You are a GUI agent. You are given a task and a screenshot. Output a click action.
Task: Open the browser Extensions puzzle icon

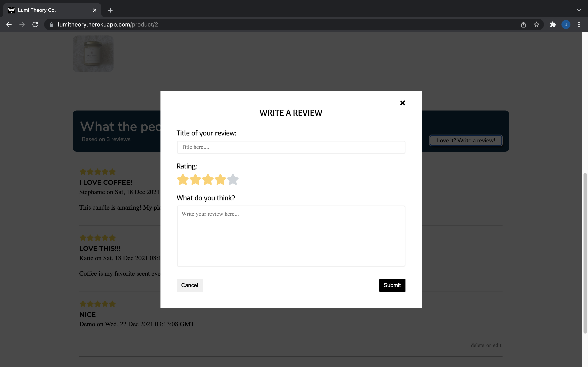point(553,24)
